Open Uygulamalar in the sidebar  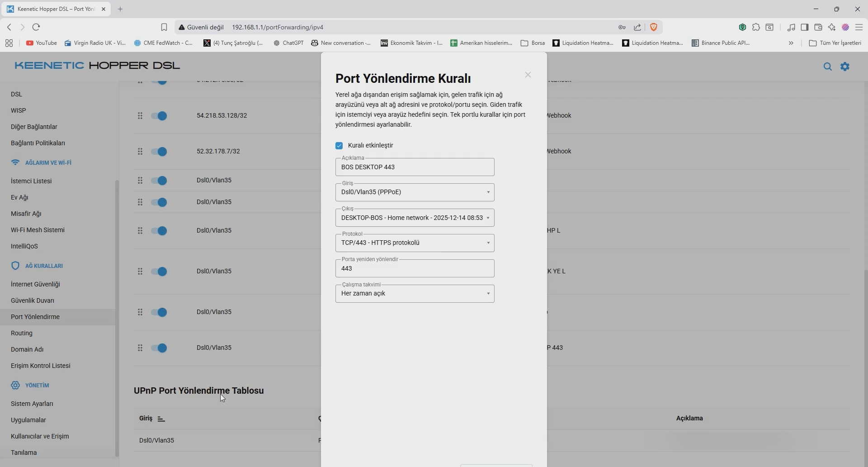tap(28, 420)
